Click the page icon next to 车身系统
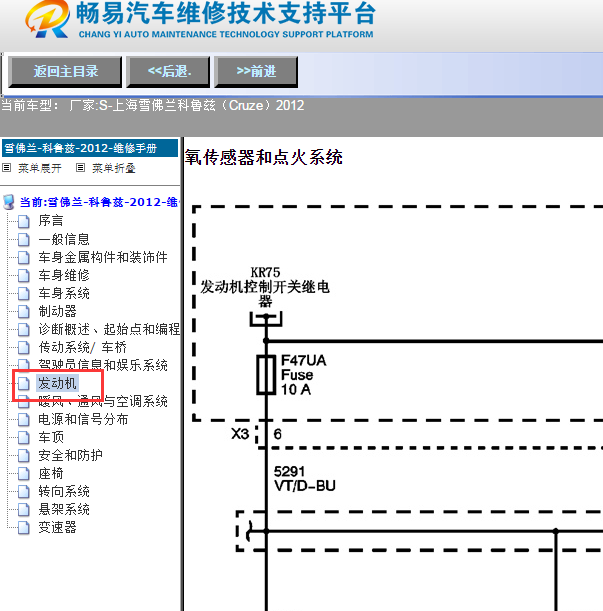The image size is (603, 611). point(24,293)
